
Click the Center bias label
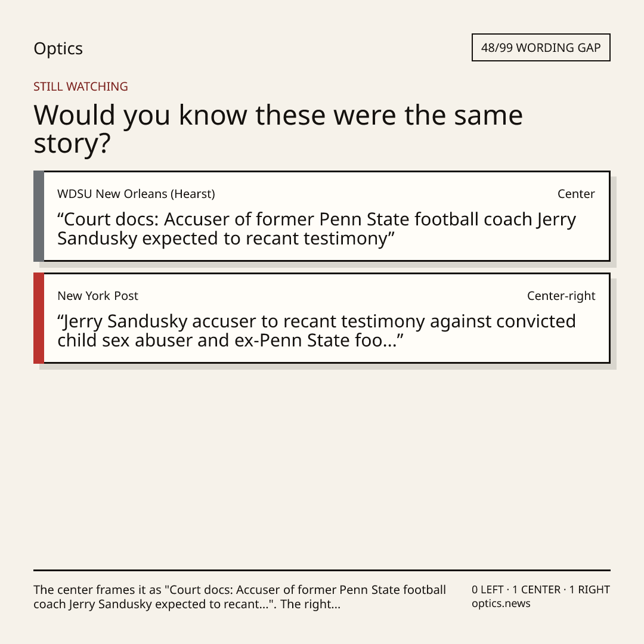click(x=576, y=194)
